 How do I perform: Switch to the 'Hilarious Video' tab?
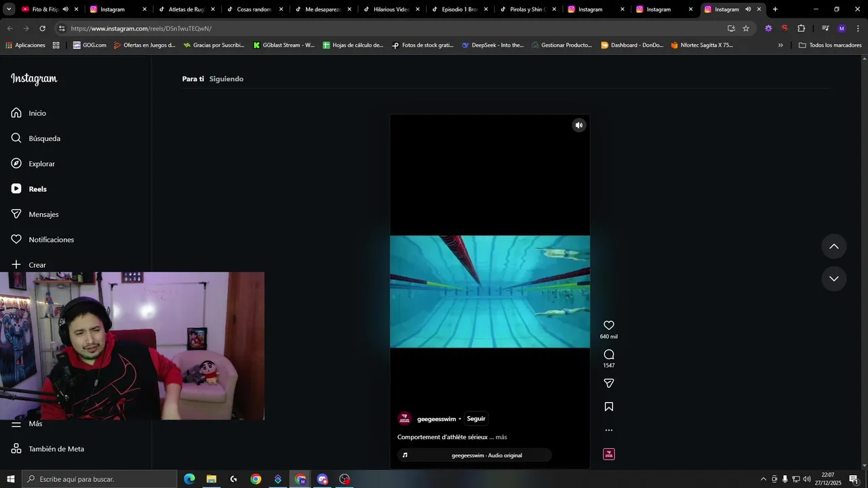391,9
